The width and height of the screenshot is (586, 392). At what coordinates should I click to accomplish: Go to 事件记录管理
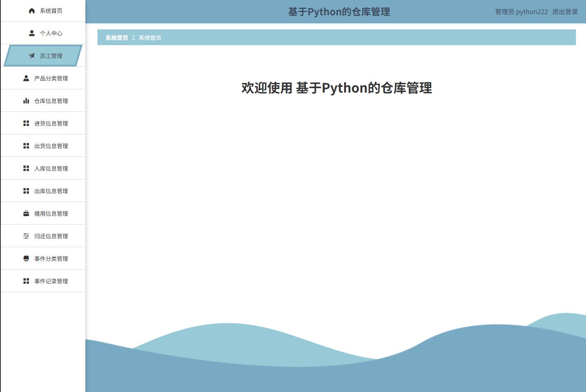click(43, 281)
